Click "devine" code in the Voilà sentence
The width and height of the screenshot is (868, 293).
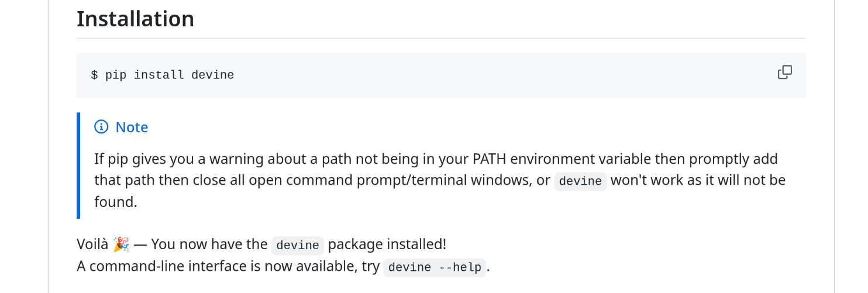tap(298, 246)
